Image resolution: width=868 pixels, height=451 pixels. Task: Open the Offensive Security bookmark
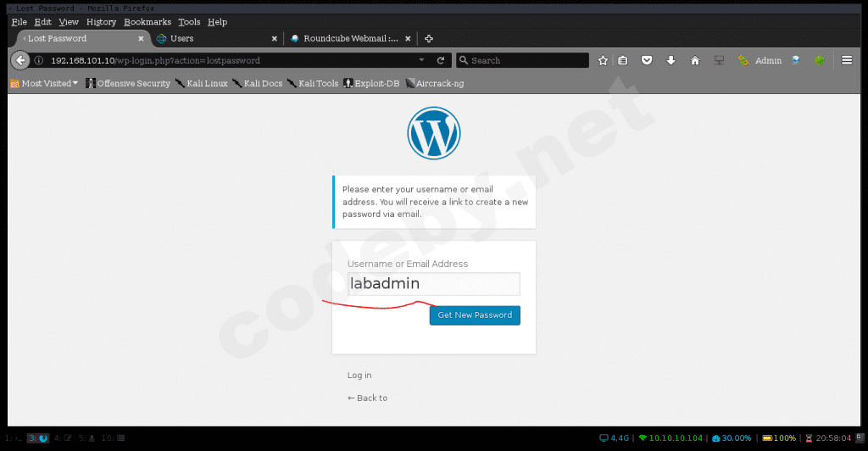coord(128,84)
